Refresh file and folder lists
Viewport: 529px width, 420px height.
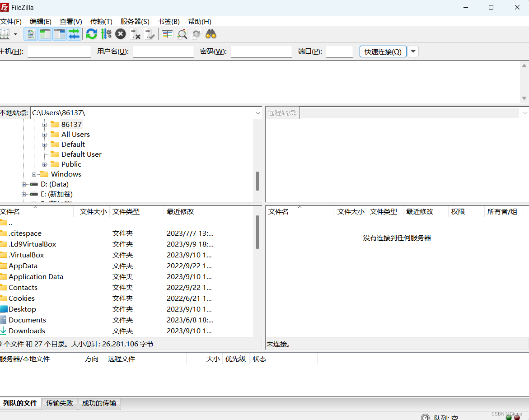click(x=91, y=34)
